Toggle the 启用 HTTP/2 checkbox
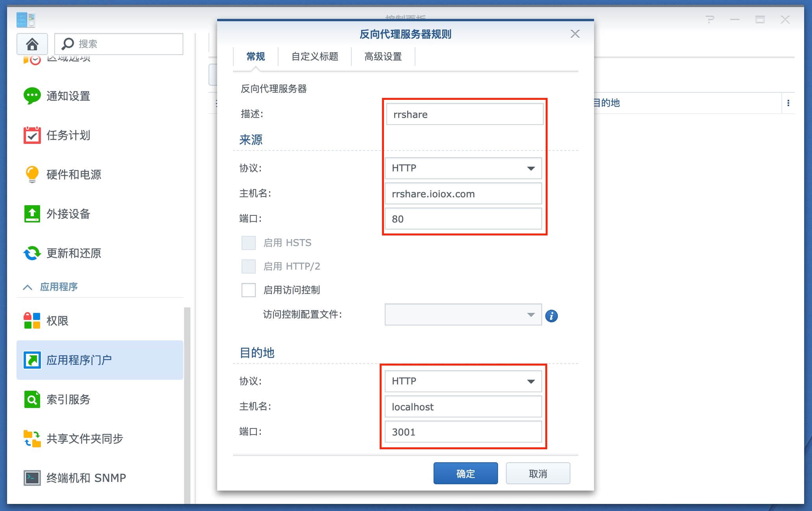Viewport: 812px width, 511px height. point(248,267)
